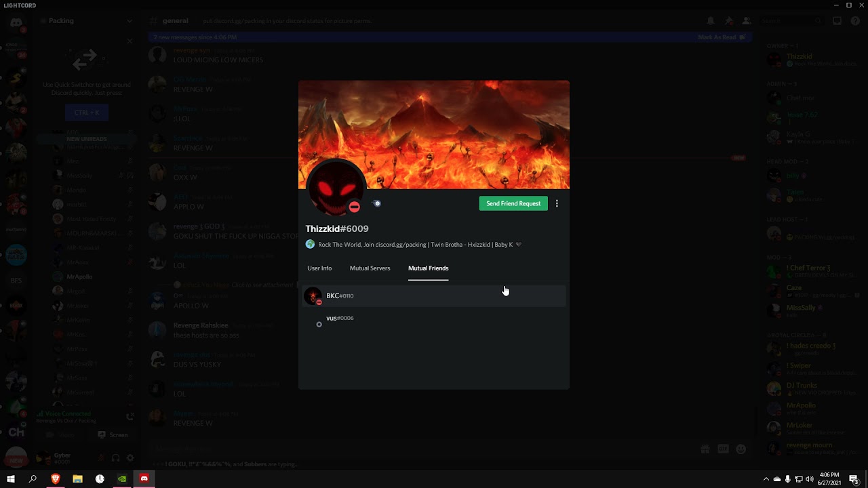Open the Help question mark icon

coord(854,21)
